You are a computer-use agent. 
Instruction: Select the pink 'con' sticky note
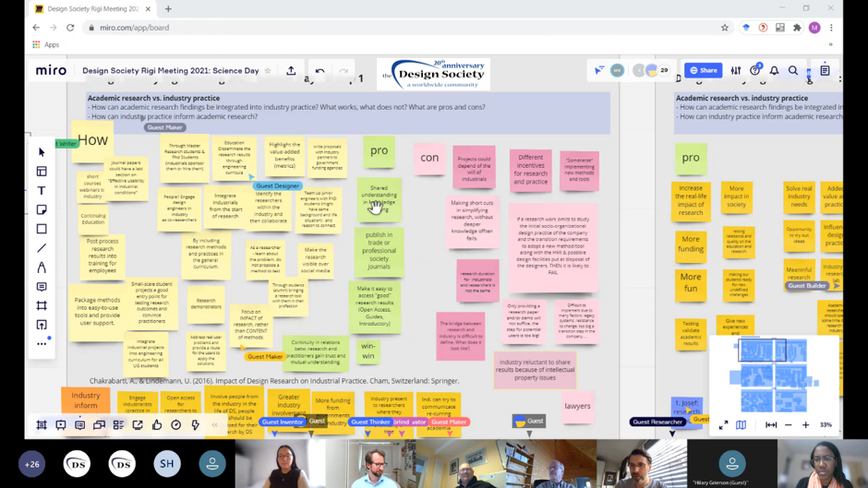click(429, 158)
